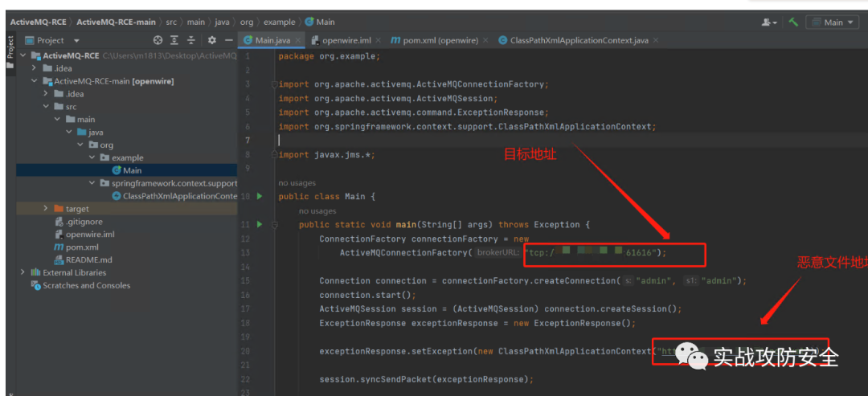This screenshot has width=868, height=396.
Task: Collapse the java folder in tree
Action: (x=69, y=132)
